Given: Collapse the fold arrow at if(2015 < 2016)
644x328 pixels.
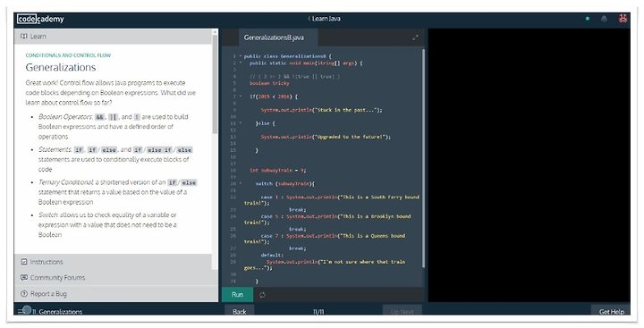Looking at the screenshot, I should click(x=241, y=97).
